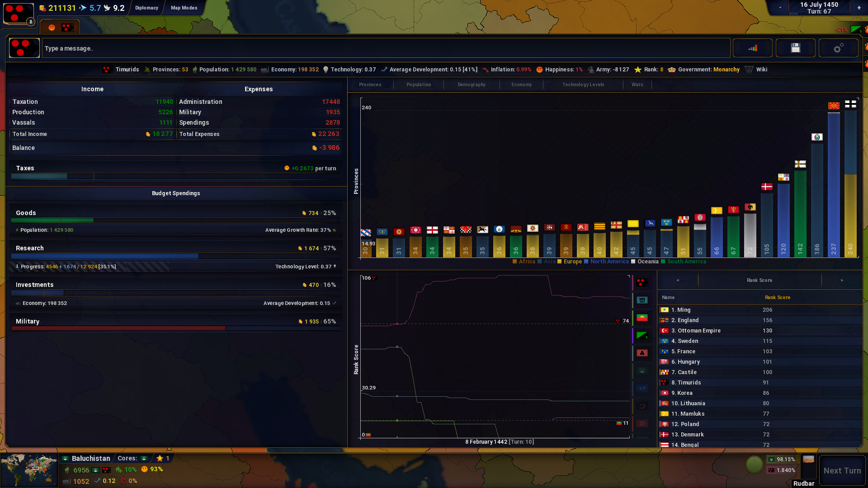Adjust the Goods budget slider
The width and height of the screenshot is (868, 488).
pos(176,221)
